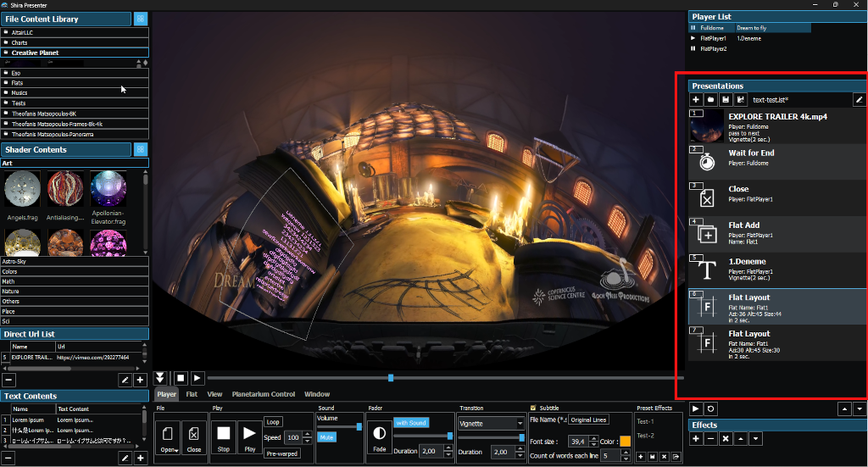Add new entry to Text Contents
The image size is (868, 467).
[140, 459]
